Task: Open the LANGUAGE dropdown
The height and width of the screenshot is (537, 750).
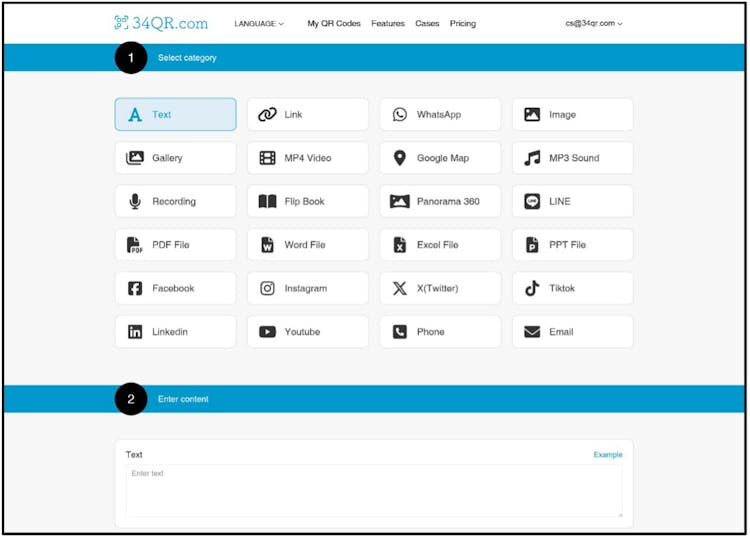Action: coord(259,23)
